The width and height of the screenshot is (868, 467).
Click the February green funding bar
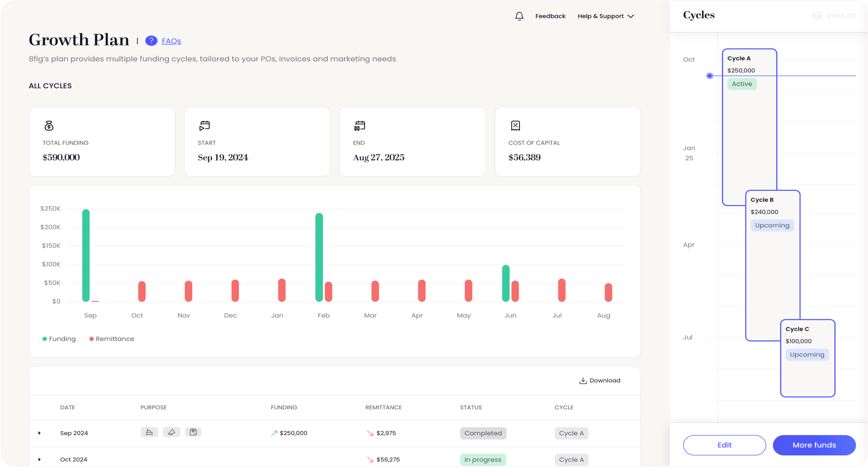(x=319, y=257)
